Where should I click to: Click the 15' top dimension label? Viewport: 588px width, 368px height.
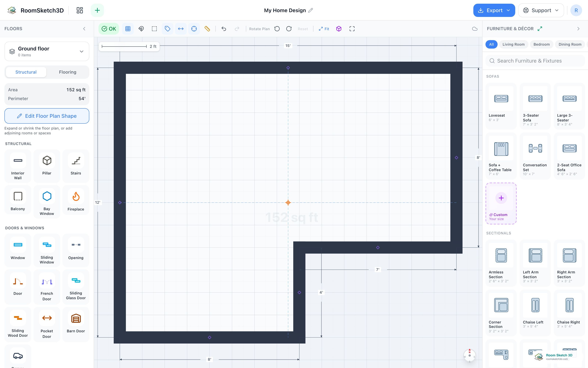[x=288, y=45]
